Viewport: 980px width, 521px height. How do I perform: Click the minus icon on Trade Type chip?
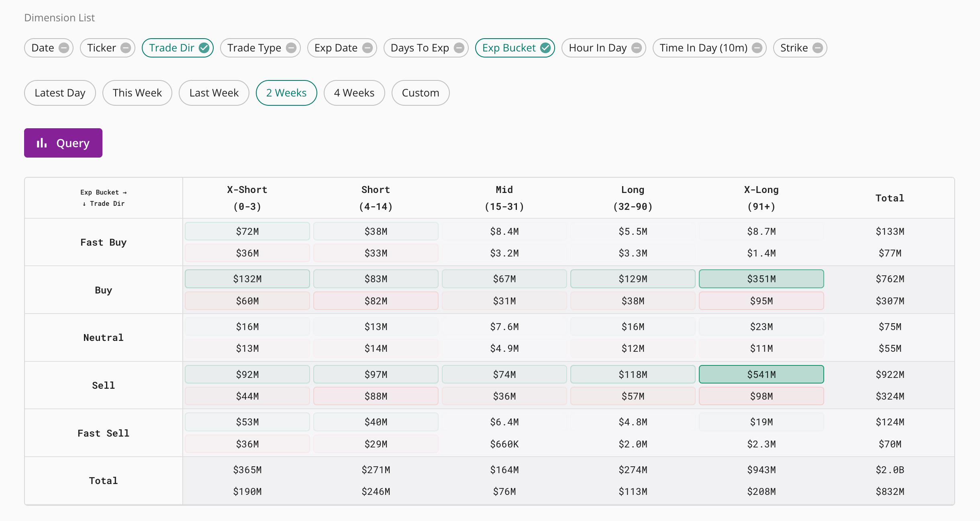[291, 48]
